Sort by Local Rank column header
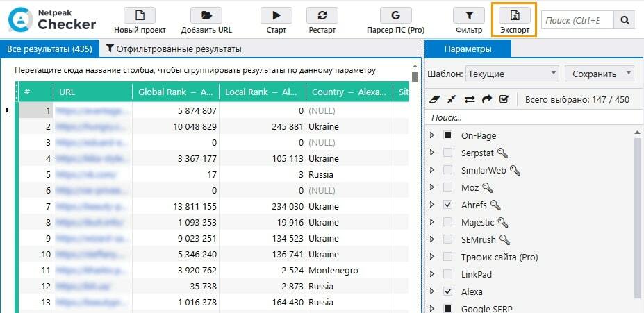The height and width of the screenshot is (313, 644). 263,92
